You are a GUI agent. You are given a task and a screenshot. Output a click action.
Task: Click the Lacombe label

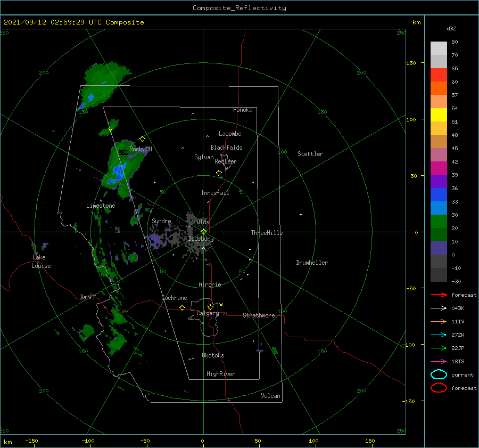click(x=230, y=134)
